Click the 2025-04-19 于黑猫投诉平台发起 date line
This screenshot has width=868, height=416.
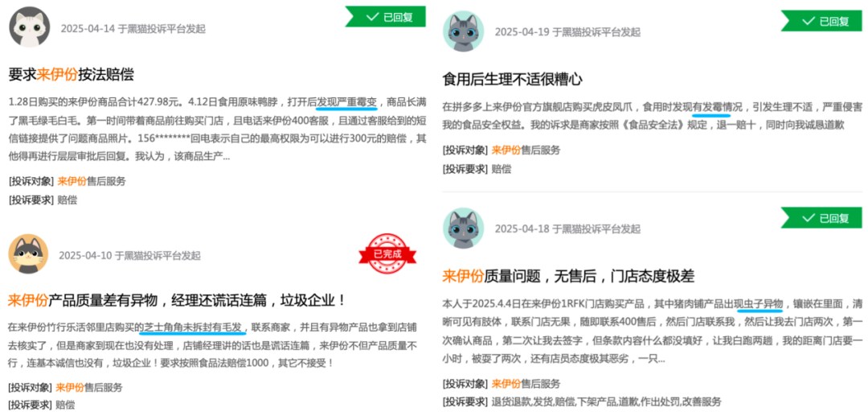tap(567, 32)
